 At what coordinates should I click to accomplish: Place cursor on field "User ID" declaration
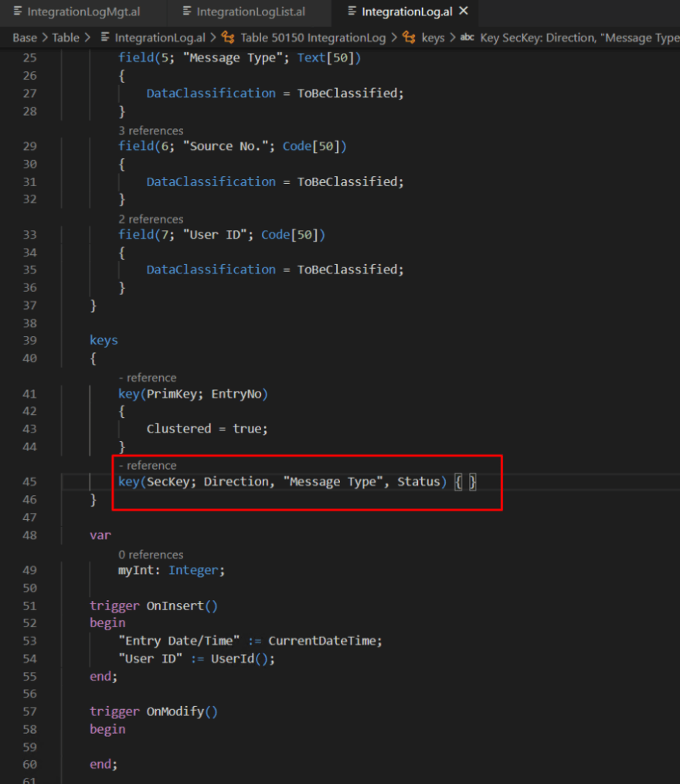coord(222,235)
